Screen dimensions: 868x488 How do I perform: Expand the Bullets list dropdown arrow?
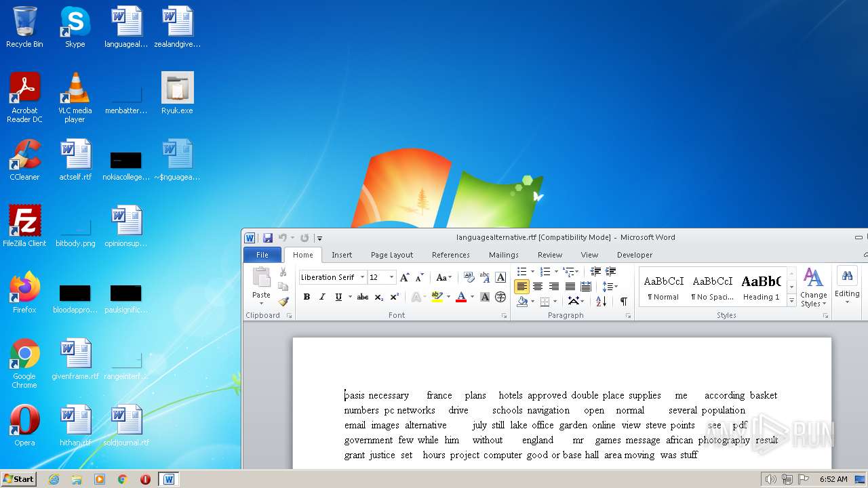(532, 272)
